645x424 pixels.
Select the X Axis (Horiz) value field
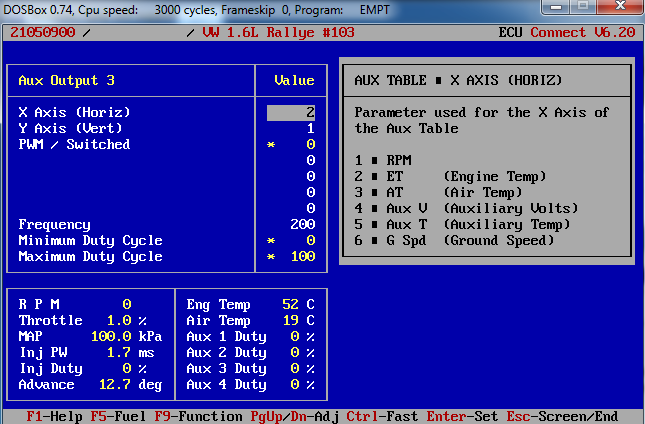[x=291, y=113]
